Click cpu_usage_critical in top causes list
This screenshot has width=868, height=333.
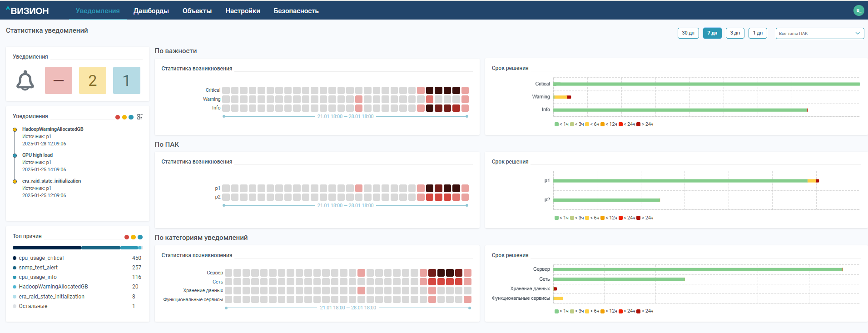(41, 258)
